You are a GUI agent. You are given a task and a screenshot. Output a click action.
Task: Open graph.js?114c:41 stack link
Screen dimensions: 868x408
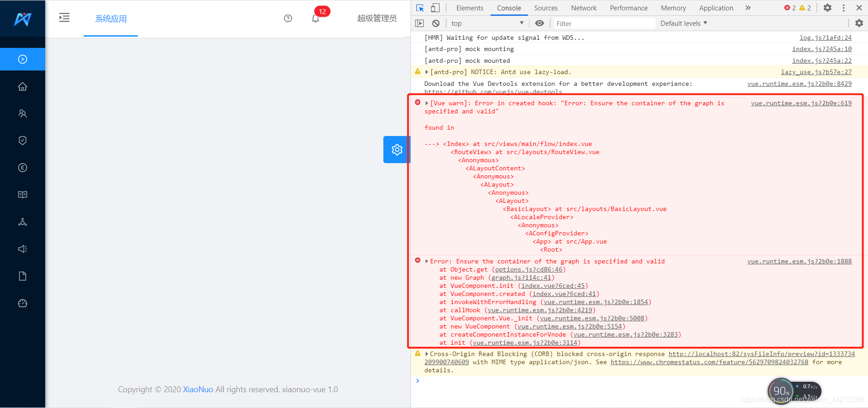pyautogui.click(x=521, y=277)
